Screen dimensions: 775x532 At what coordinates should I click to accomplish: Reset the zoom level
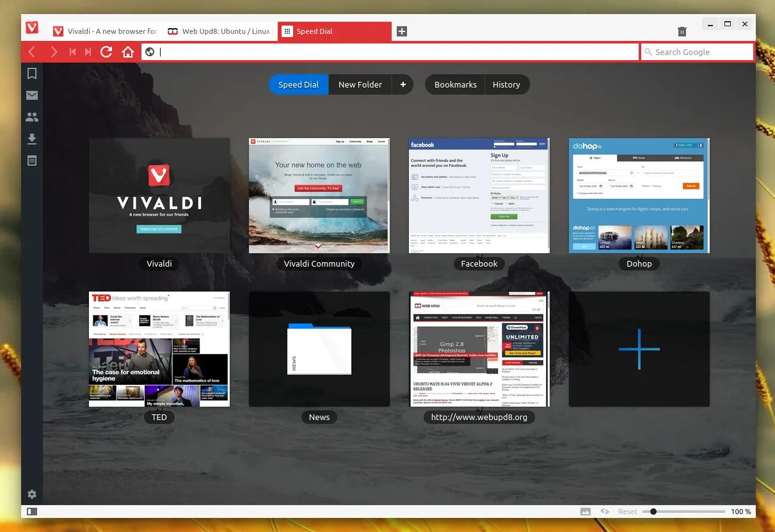[628, 512]
